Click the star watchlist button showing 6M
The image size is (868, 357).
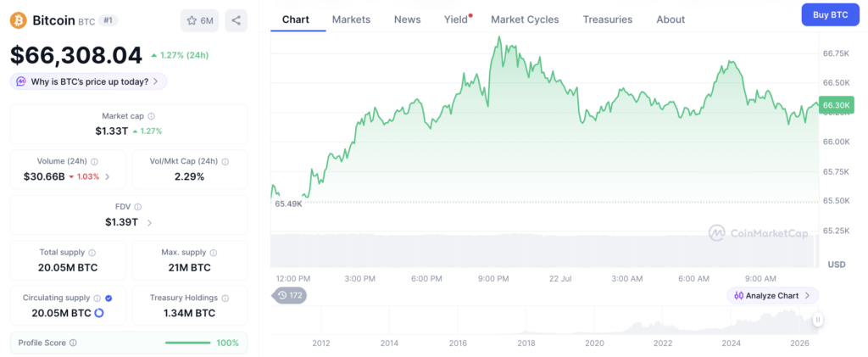pyautogui.click(x=200, y=20)
